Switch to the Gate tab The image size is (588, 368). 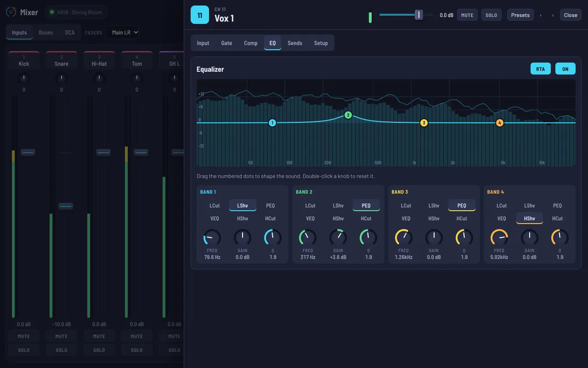coord(226,43)
